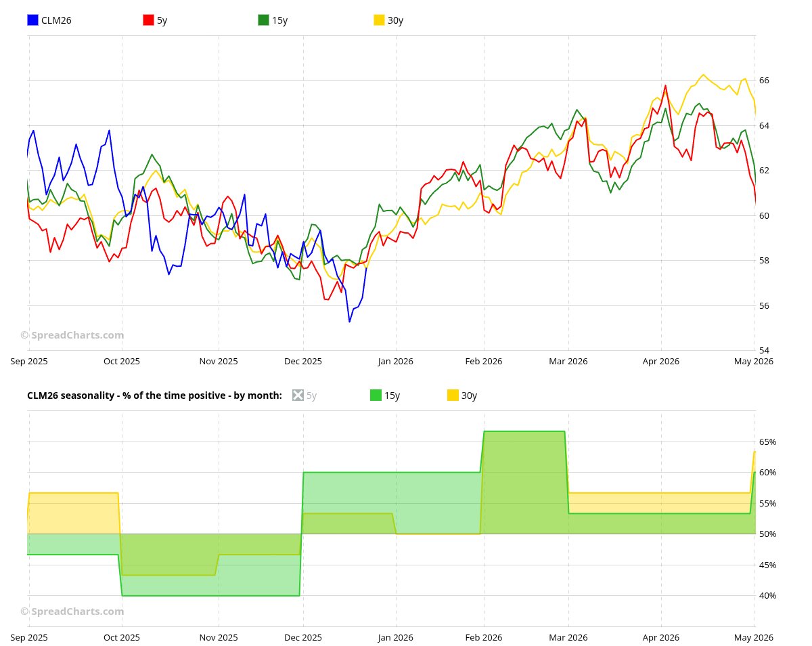Image resolution: width=812 pixels, height=646 pixels.
Task: Click the 'CLM26 seasonality - % of the time positive' title
Action: click(153, 395)
